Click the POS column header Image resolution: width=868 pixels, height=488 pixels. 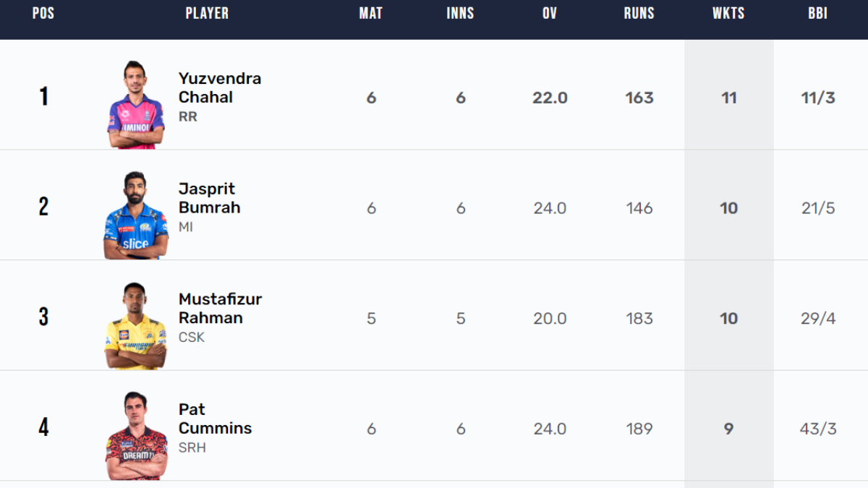(x=43, y=14)
